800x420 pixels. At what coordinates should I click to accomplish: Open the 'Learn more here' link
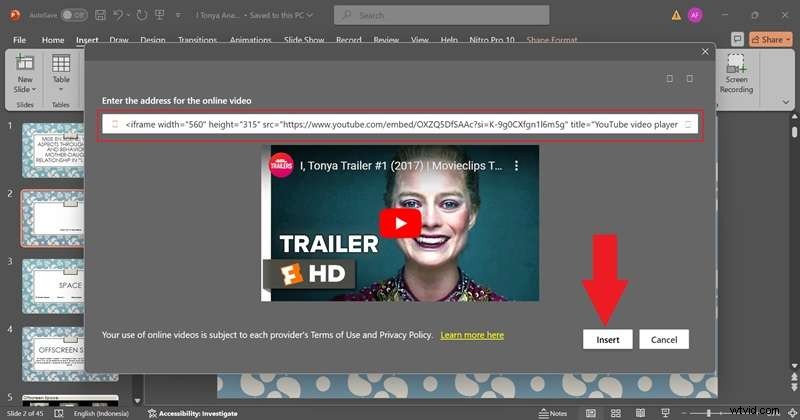coord(472,335)
